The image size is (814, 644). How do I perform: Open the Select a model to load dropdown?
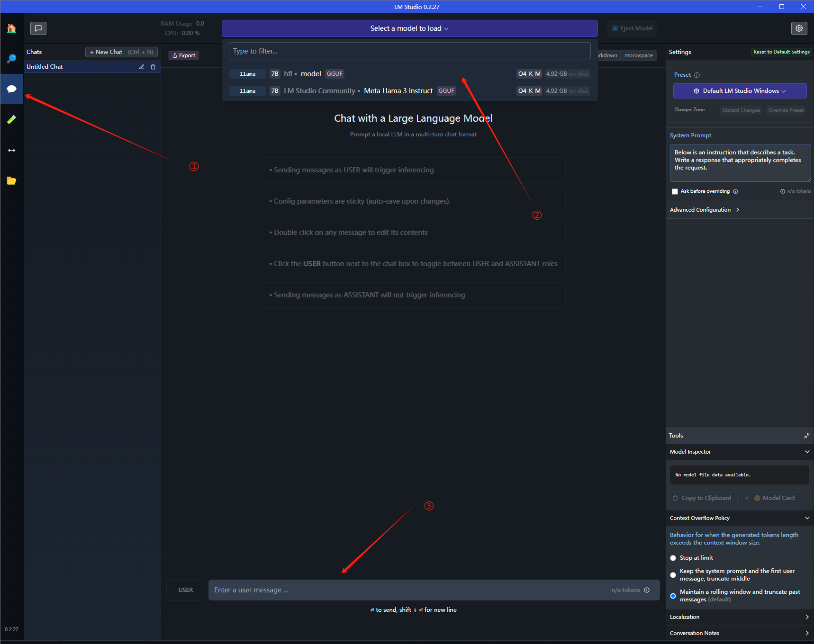click(409, 28)
